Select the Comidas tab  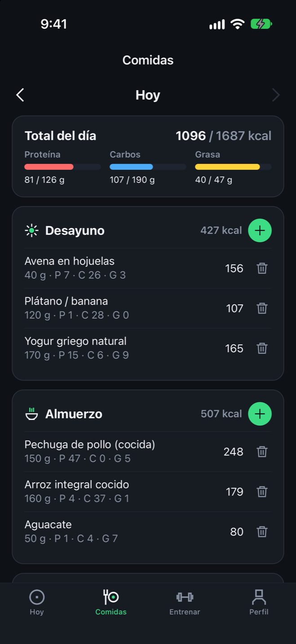(111, 602)
